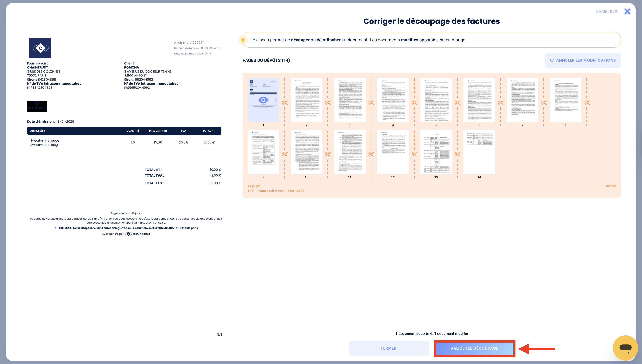Image resolution: width=642 pixels, height=364 pixels.
Task: Click the '14 pages' label
Action: point(254,186)
